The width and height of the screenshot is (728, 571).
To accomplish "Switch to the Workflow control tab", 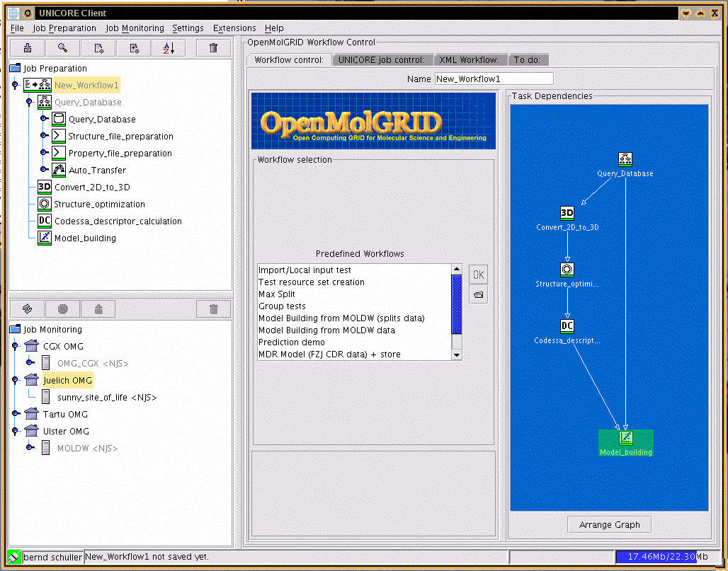I will pyautogui.click(x=289, y=60).
